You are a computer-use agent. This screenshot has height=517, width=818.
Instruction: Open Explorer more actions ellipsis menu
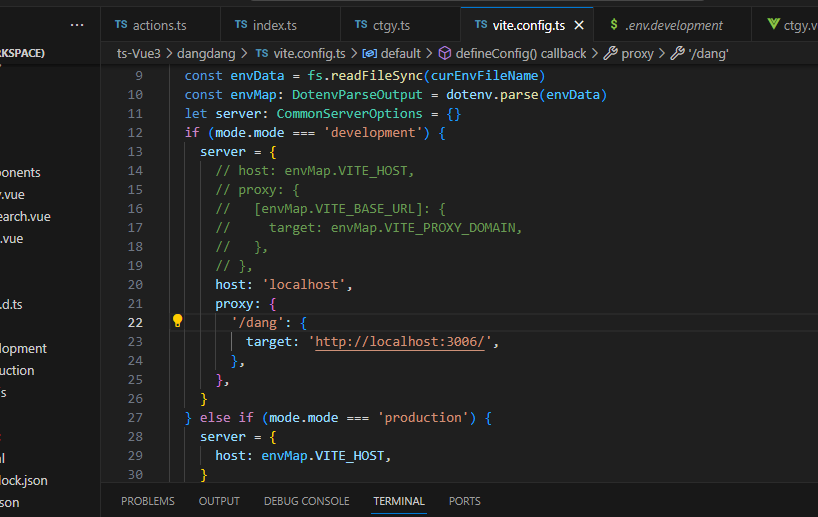(77, 25)
